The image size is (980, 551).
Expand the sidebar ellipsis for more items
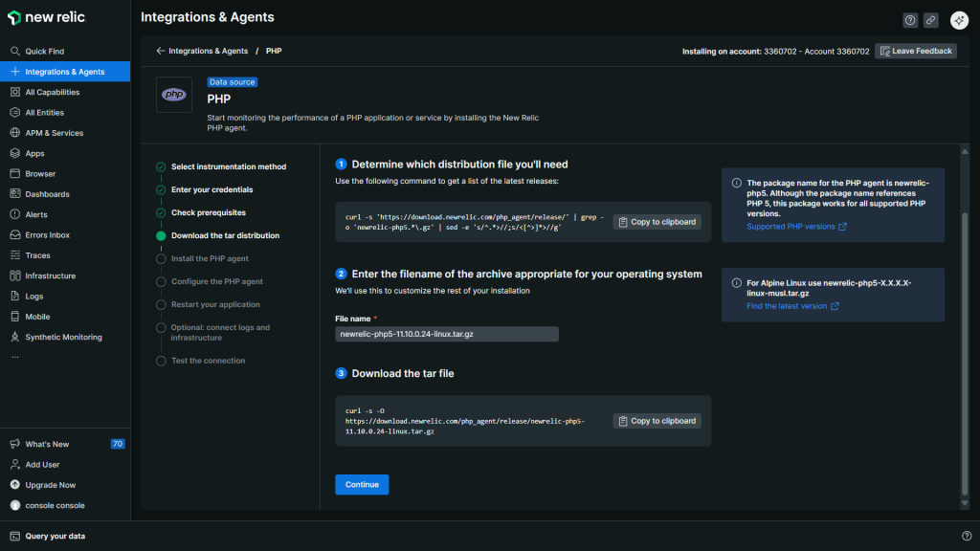point(14,357)
